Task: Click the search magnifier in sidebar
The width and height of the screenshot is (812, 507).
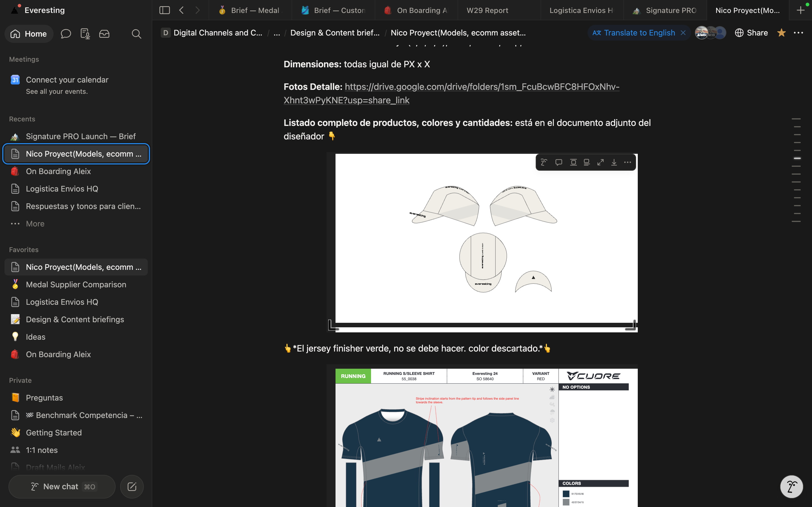Action: coord(136,34)
